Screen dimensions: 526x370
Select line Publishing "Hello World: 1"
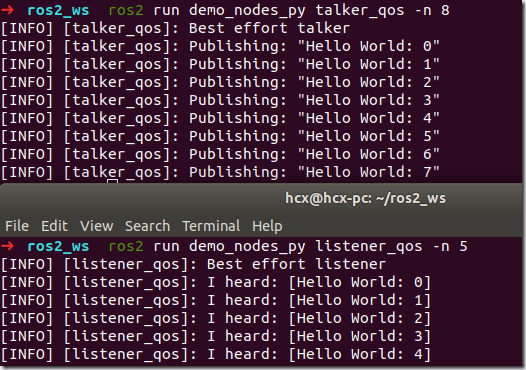(220, 64)
